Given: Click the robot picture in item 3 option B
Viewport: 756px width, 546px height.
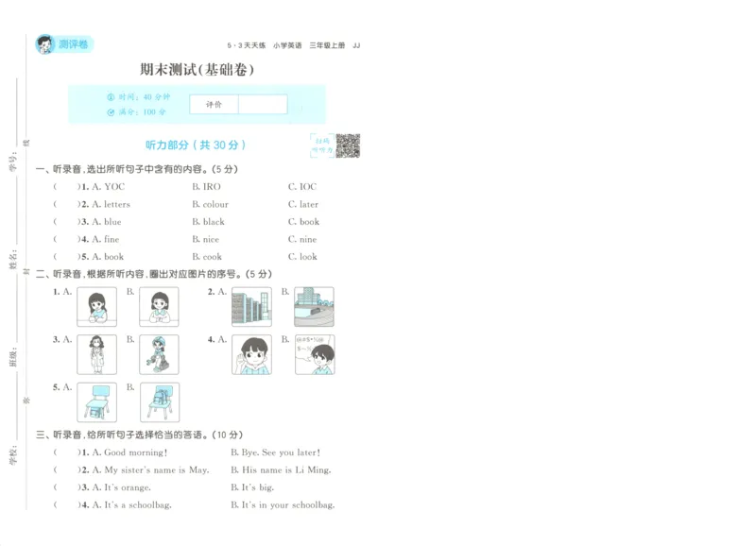Looking at the screenshot, I should (x=157, y=356).
